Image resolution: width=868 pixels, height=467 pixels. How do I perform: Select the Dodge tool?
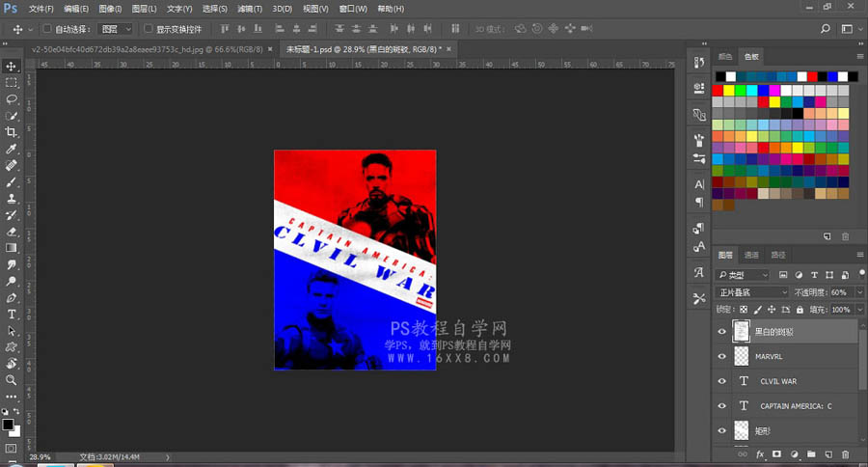11,281
